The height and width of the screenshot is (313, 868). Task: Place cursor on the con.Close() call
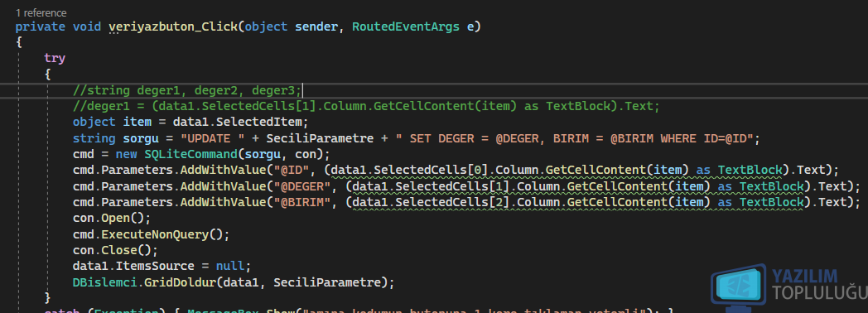pyautogui.click(x=108, y=250)
